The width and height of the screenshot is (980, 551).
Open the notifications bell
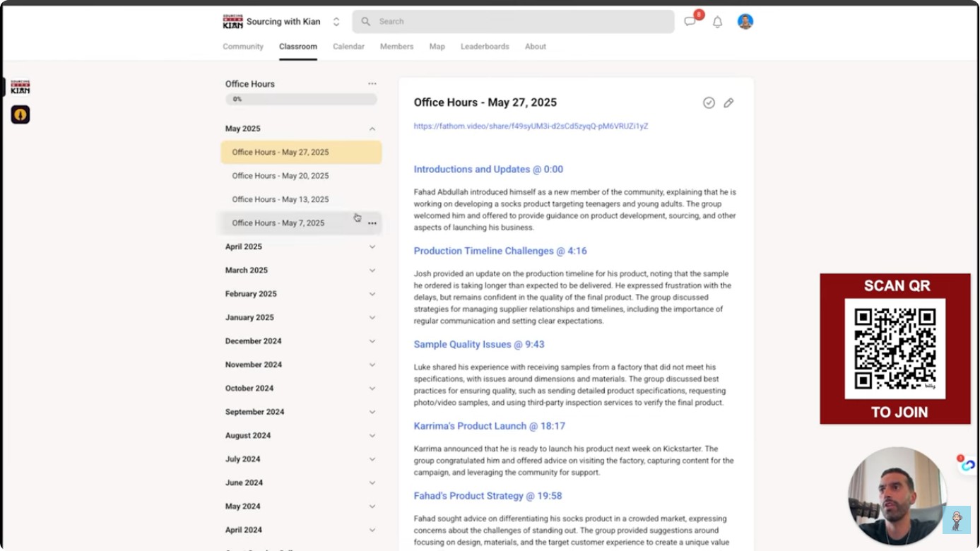pos(717,22)
